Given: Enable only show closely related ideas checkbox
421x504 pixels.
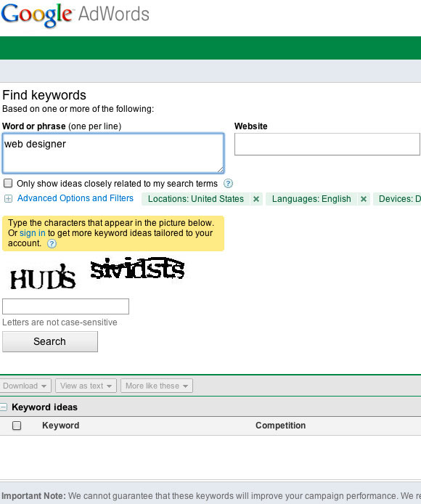Looking at the screenshot, I should tap(8, 183).
